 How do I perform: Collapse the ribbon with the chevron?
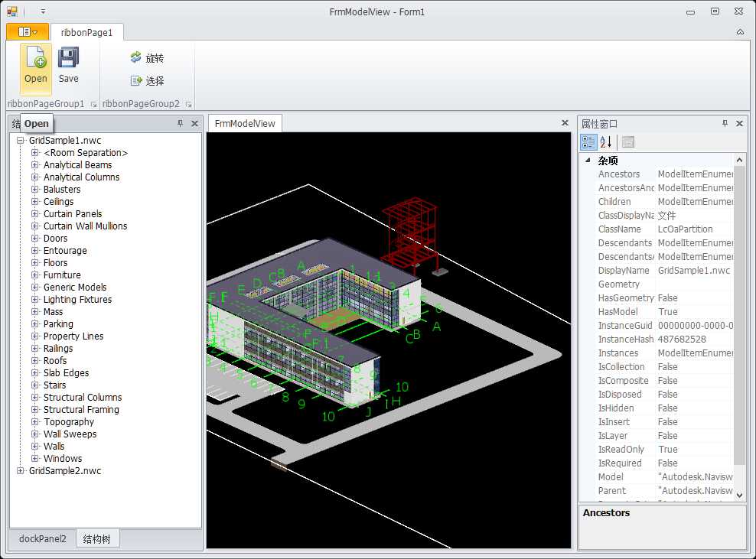740,32
